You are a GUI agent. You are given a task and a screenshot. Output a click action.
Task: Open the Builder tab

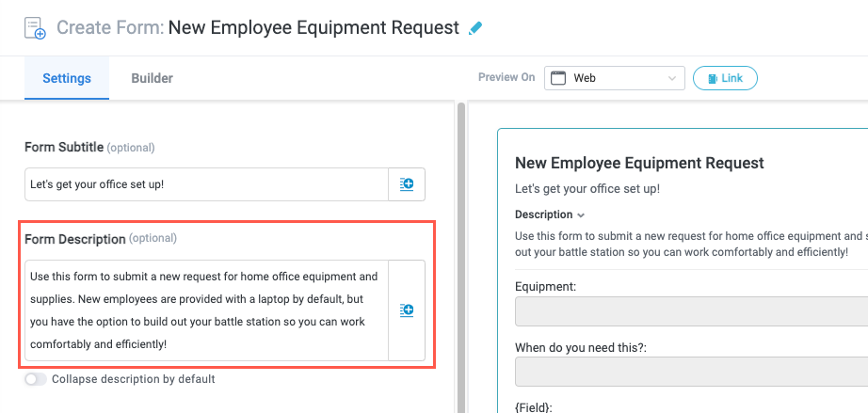tap(152, 78)
